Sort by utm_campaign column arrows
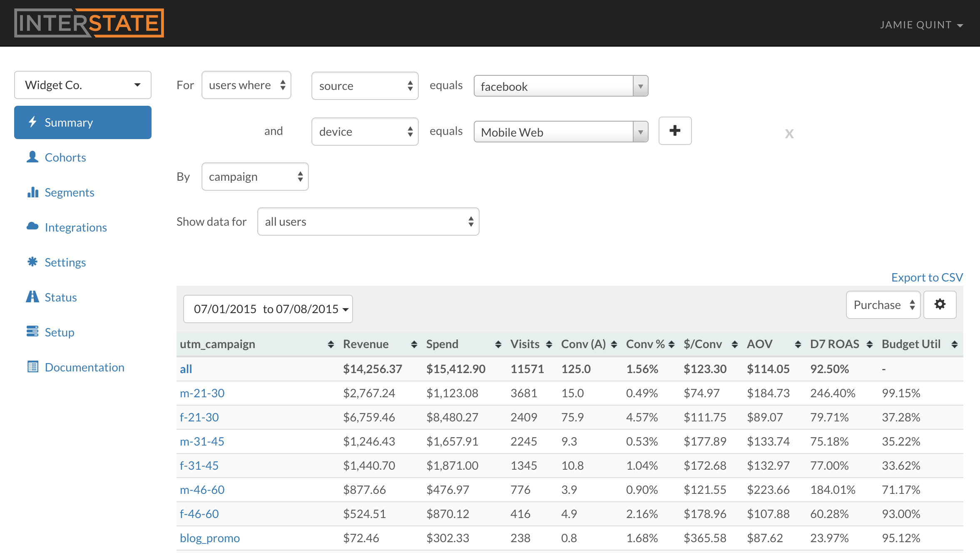 tap(331, 344)
